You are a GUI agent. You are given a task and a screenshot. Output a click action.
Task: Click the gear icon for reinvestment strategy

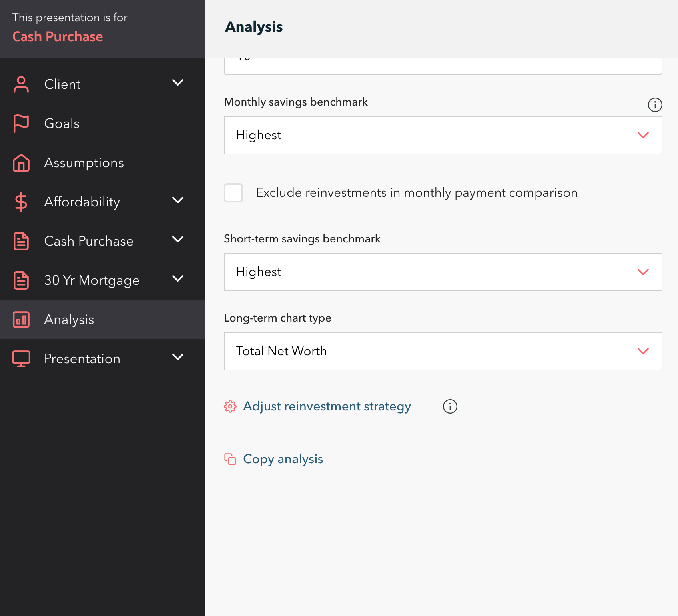(230, 406)
